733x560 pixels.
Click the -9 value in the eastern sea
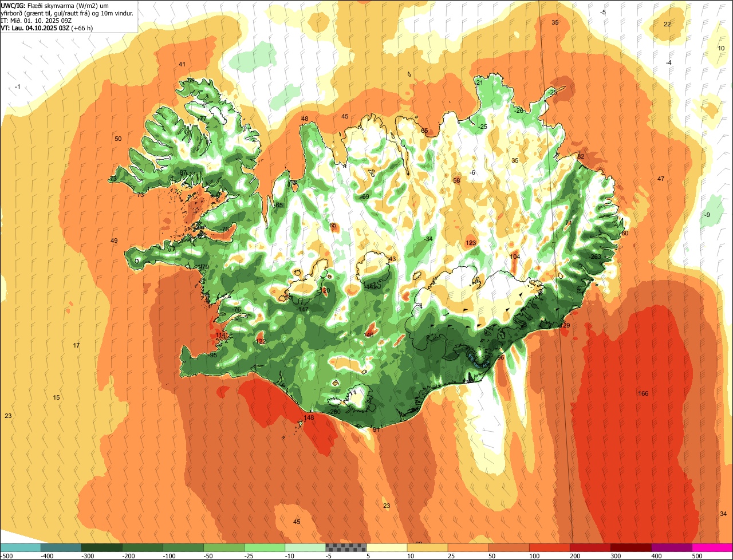(x=707, y=215)
